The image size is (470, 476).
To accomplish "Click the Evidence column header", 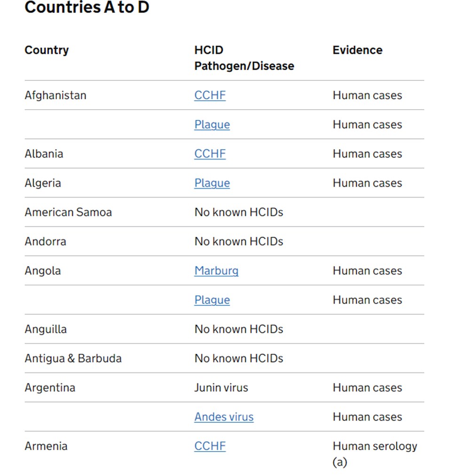I will tap(357, 50).
